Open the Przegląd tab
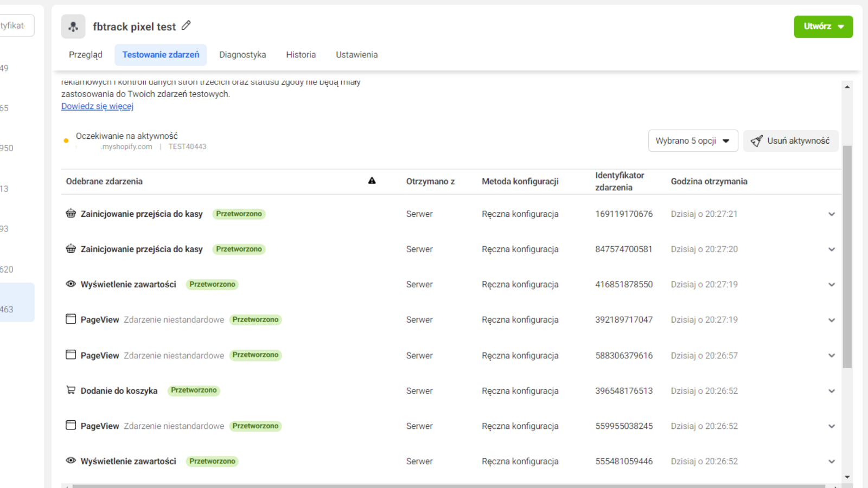The image size is (868, 488). pos(85,55)
